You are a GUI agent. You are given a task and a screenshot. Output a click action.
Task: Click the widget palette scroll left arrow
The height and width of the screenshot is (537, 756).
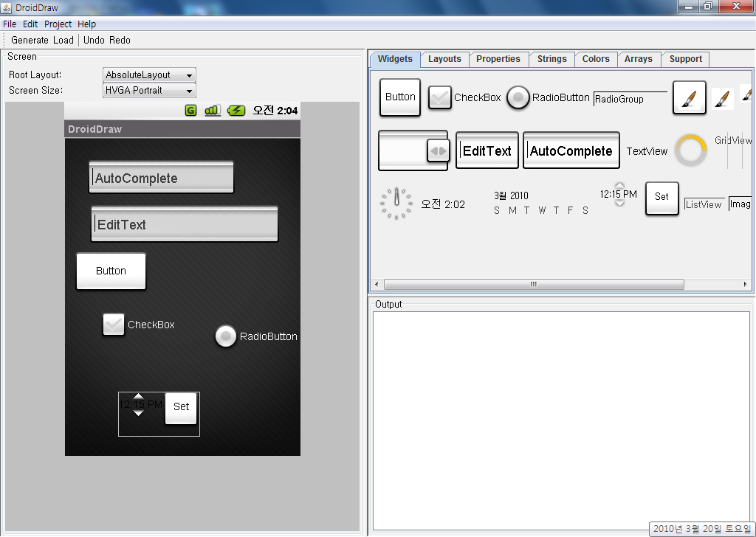coord(377,284)
